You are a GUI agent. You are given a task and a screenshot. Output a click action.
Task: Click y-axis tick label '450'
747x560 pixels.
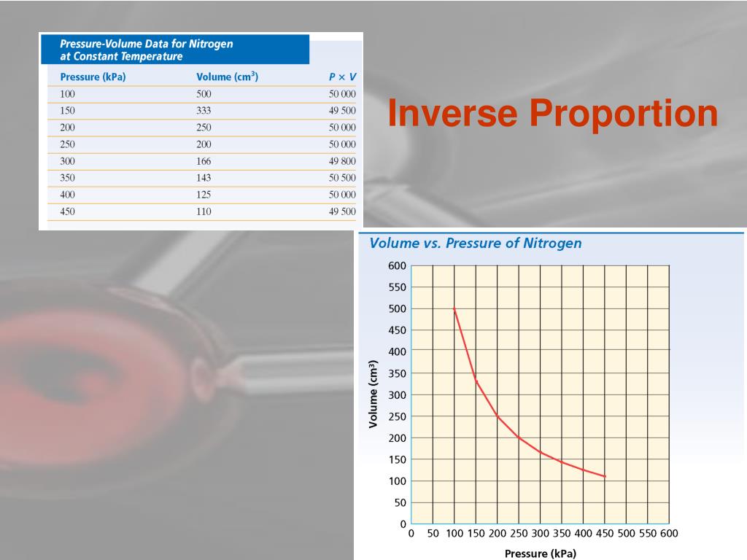(397, 330)
